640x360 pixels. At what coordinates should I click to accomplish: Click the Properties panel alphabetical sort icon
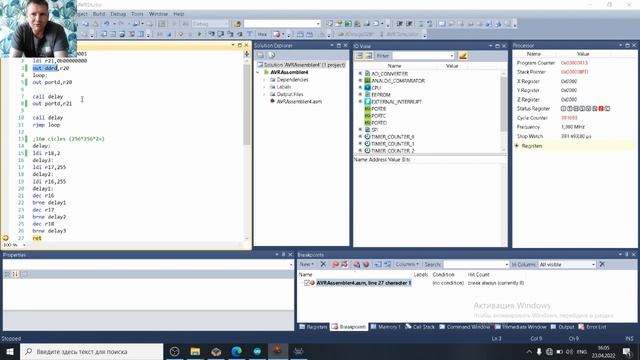(15, 274)
